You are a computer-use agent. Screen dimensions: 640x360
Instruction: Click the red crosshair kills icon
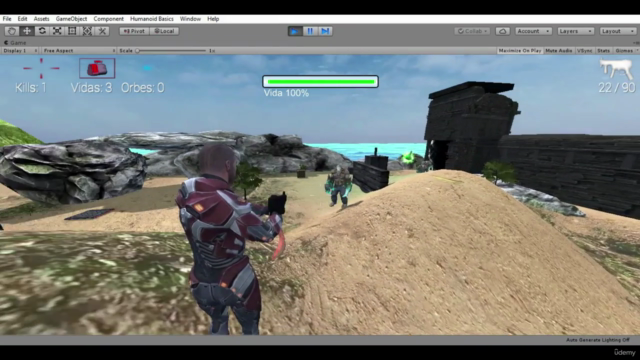click(41, 68)
